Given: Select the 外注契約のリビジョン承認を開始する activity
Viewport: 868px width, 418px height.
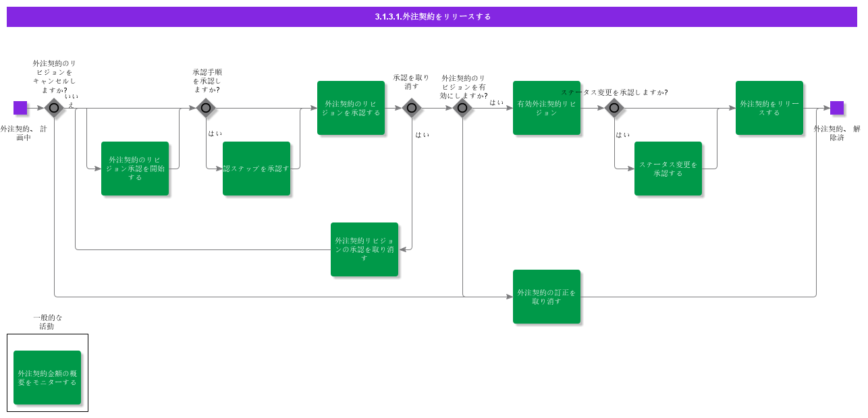Looking at the screenshot, I should point(135,169).
